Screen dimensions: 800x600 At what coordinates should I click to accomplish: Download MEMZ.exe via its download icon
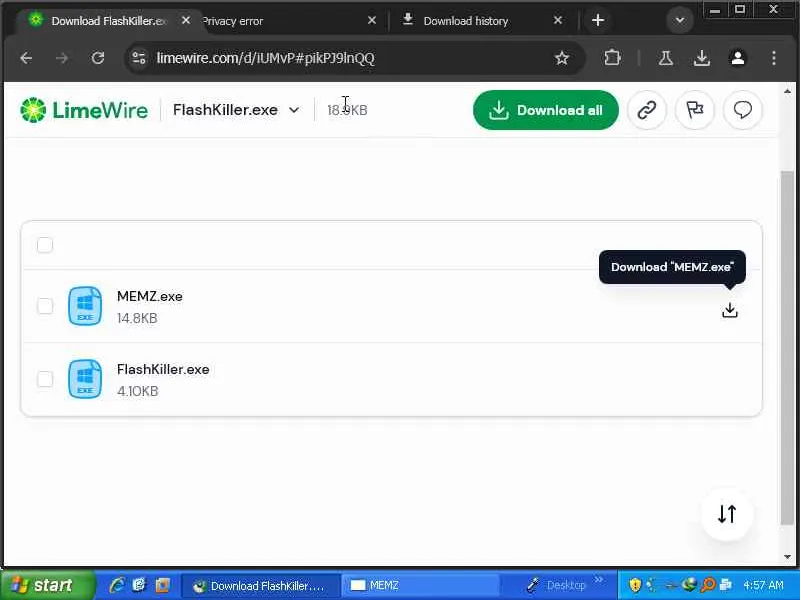click(x=730, y=310)
